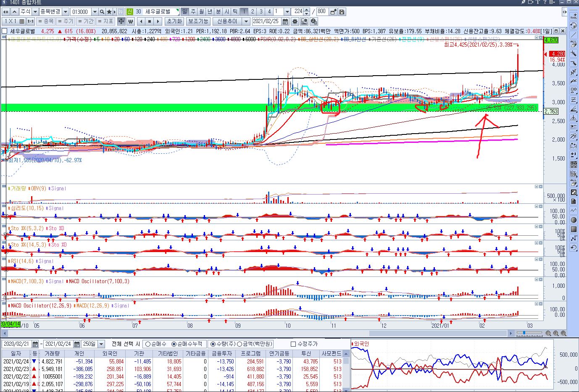Expand the 종목변경 dropdown arrow

coord(65,12)
